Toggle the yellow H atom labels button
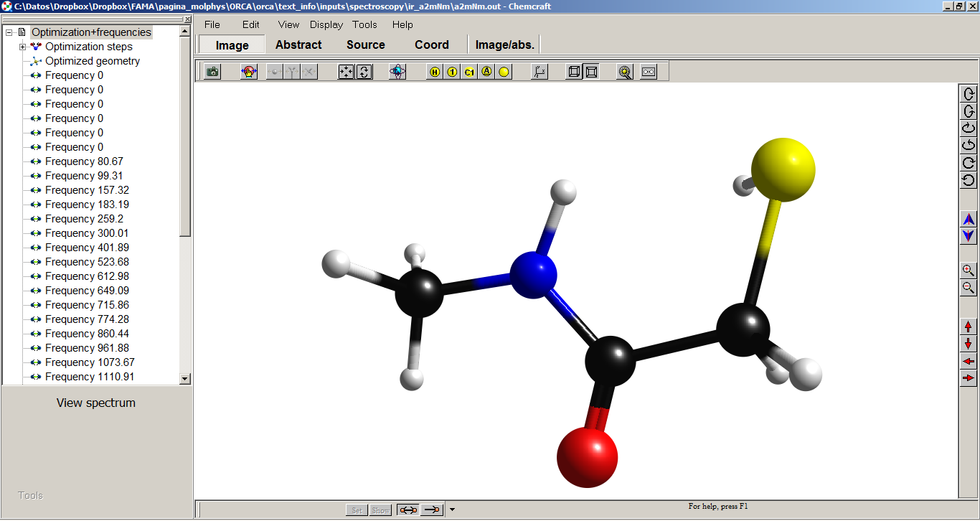The image size is (980, 521). [435, 72]
